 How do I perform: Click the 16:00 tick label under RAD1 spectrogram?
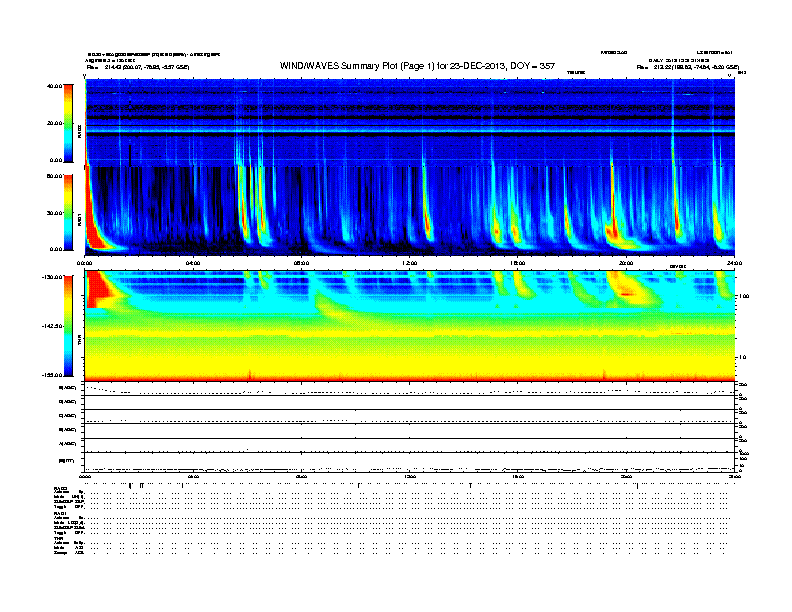(x=518, y=263)
